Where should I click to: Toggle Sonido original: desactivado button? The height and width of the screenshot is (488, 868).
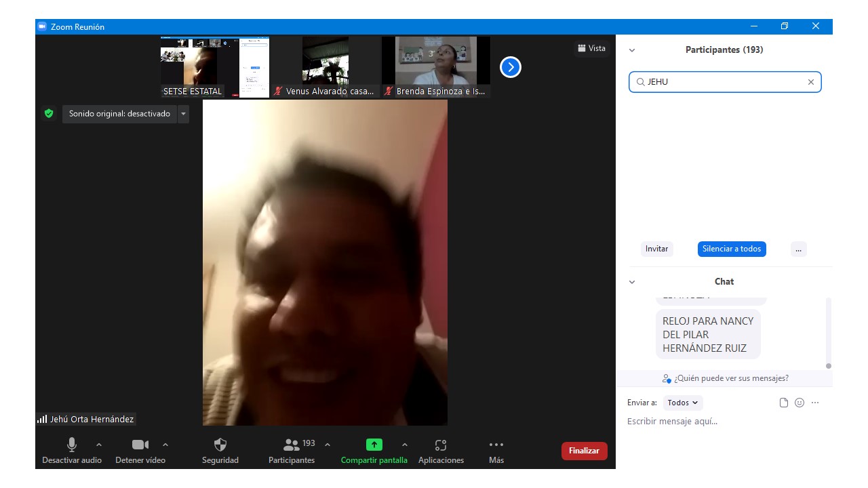(x=119, y=114)
